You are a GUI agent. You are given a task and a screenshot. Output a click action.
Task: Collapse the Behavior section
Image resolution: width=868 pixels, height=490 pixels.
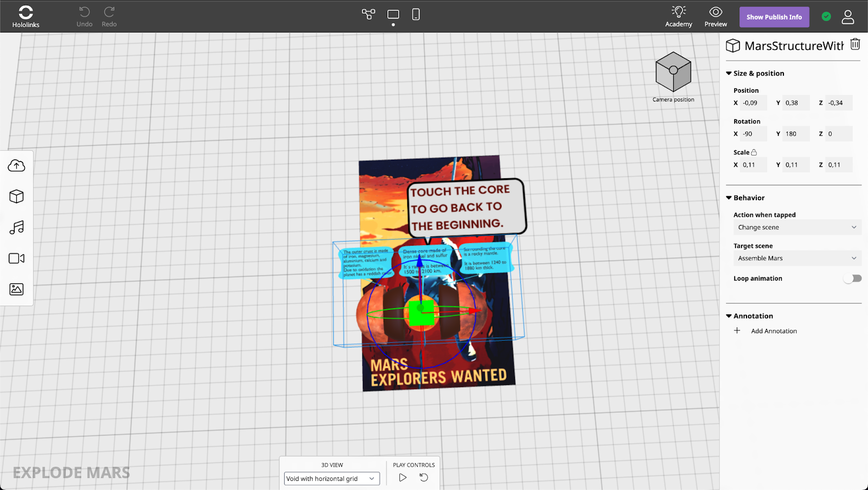(x=729, y=198)
